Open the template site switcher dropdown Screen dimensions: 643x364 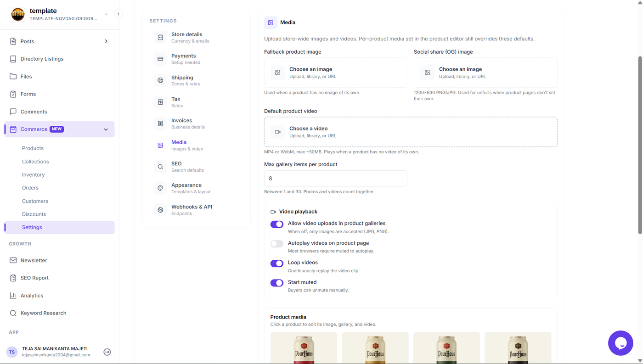106,14
